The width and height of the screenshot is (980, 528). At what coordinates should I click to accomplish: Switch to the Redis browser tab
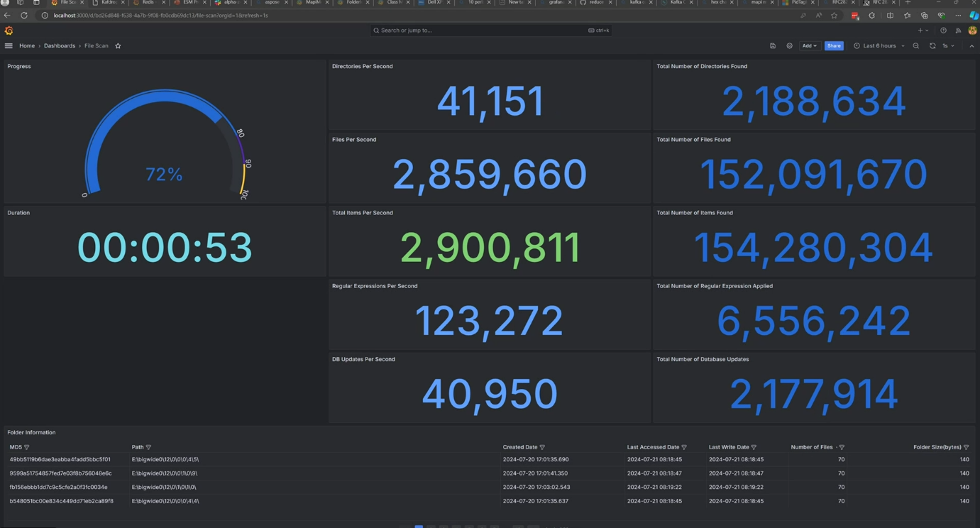point(148,3)
